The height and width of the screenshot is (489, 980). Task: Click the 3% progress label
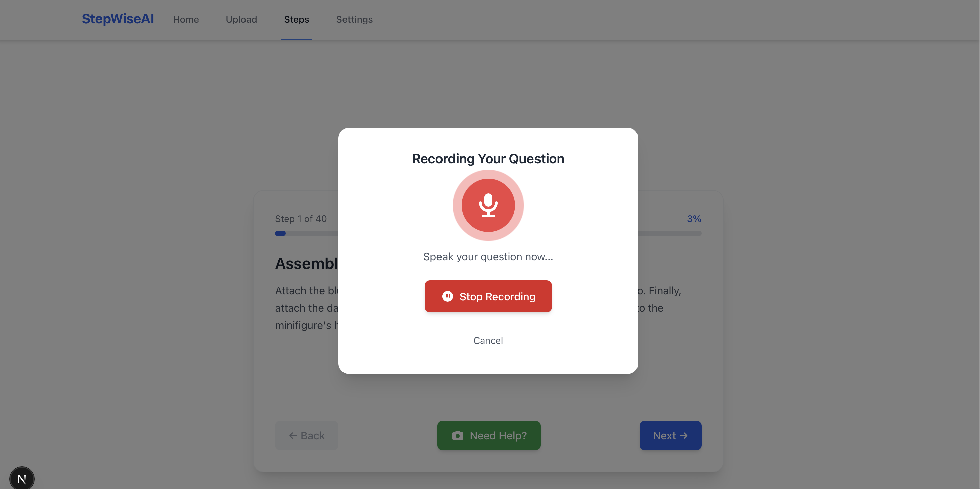[694, 219]
